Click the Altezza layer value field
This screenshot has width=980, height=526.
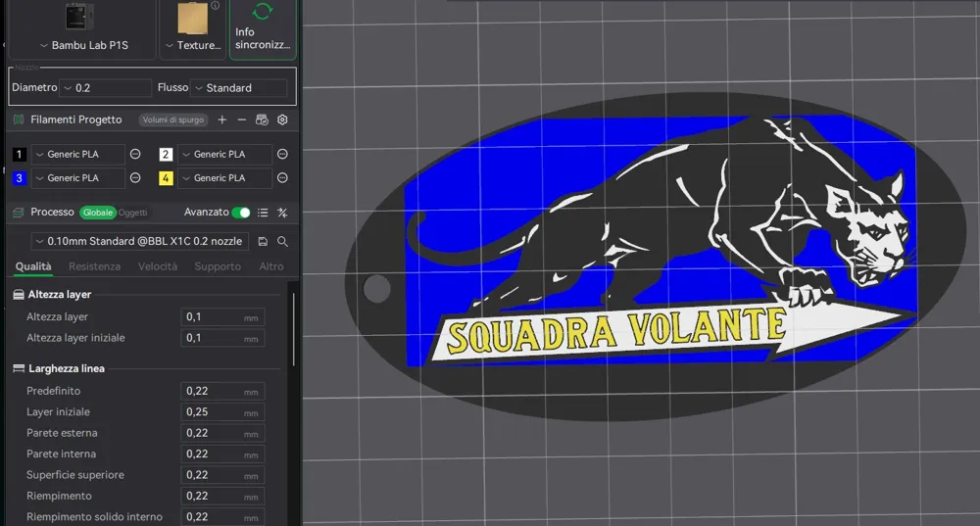pyautogui.click(x=222, y=317)
